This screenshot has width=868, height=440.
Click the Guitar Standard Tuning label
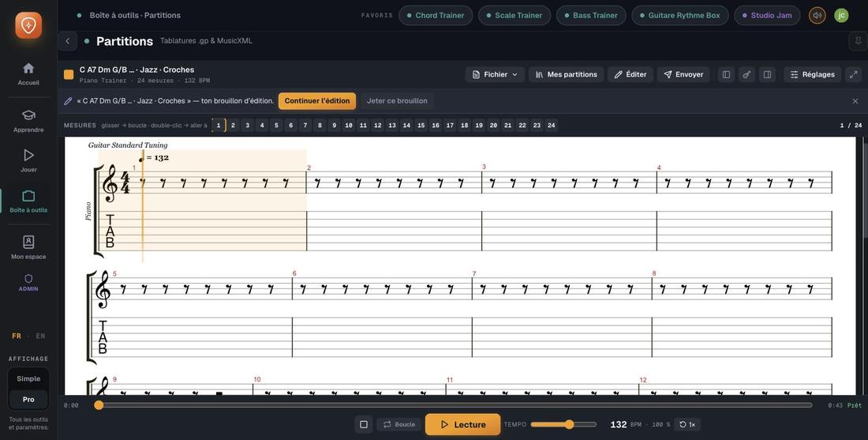[x=128, y=145]
